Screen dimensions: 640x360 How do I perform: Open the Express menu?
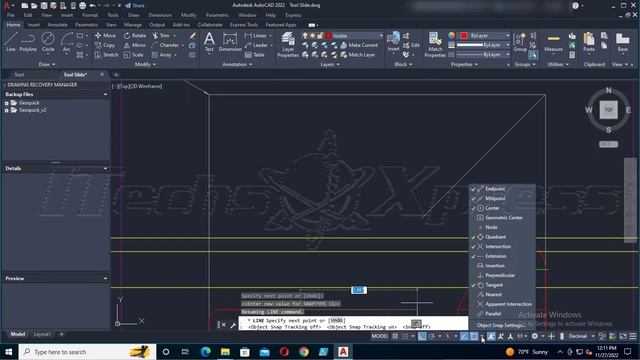(x=293, y=15)
